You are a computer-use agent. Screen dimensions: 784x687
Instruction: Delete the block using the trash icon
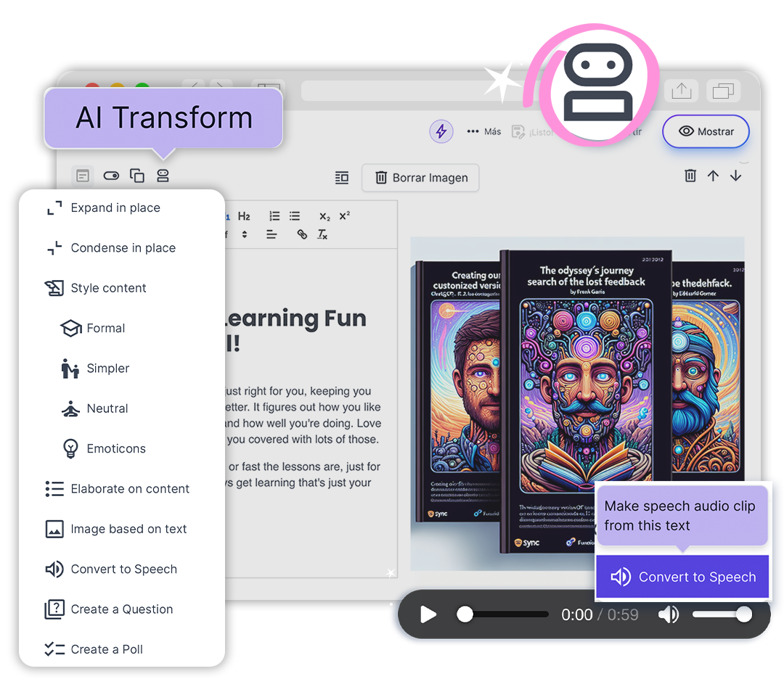690,176
